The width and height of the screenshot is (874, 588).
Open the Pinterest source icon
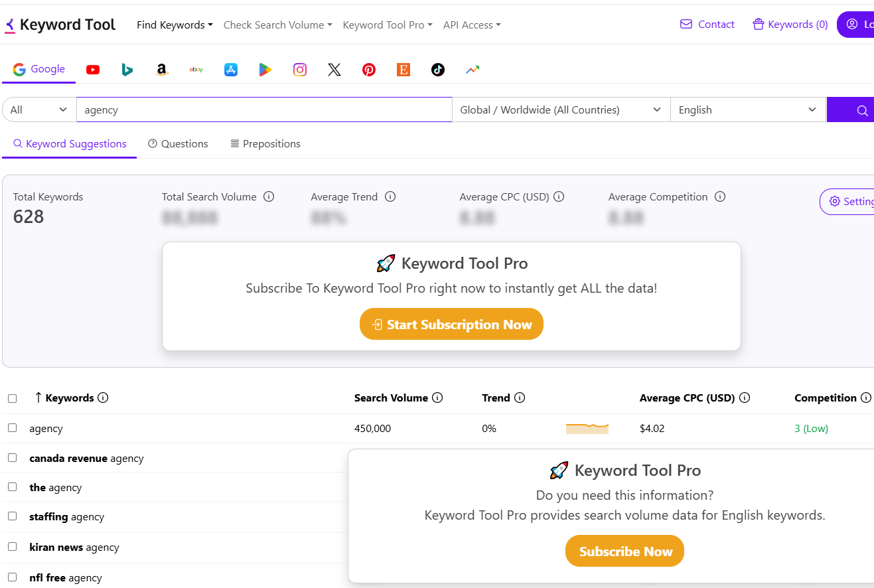click(x=369, y=70)
